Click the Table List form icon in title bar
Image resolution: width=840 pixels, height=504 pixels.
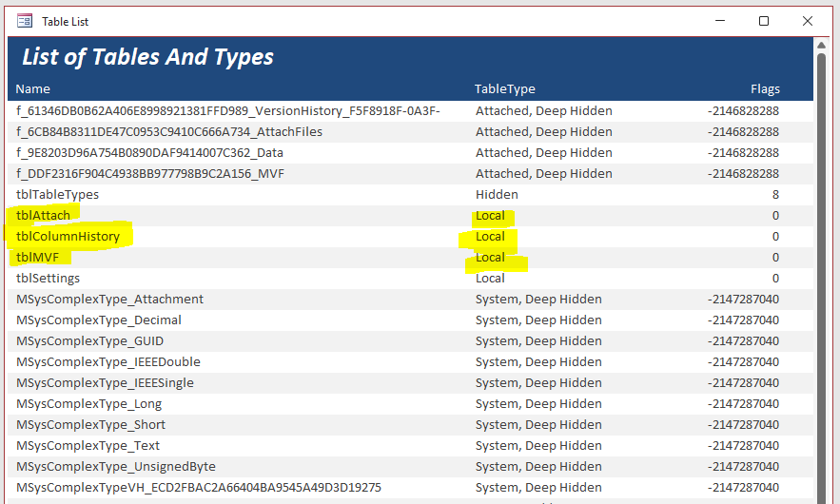pyautogui.click(x=25, y=21)
